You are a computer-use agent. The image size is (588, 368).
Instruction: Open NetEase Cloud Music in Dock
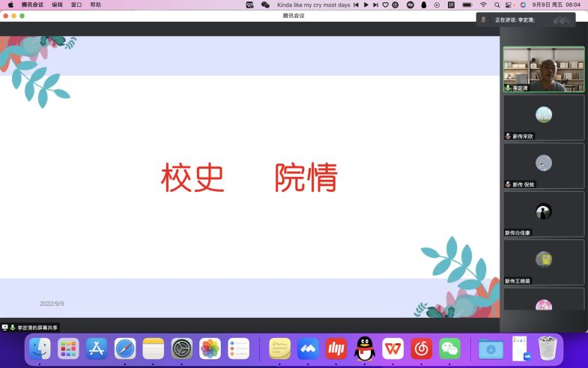(422, 349)
